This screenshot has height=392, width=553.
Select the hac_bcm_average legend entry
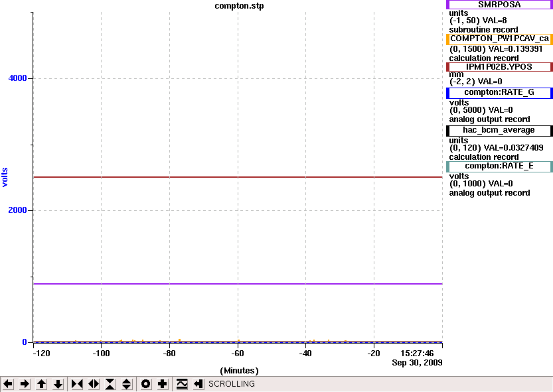[x=499, y=131]
